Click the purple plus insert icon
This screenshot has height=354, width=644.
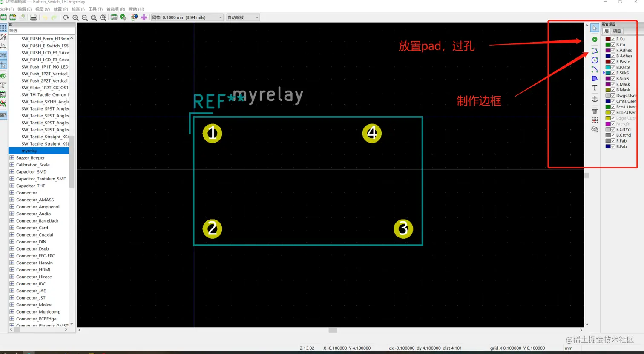click(144, 17)
